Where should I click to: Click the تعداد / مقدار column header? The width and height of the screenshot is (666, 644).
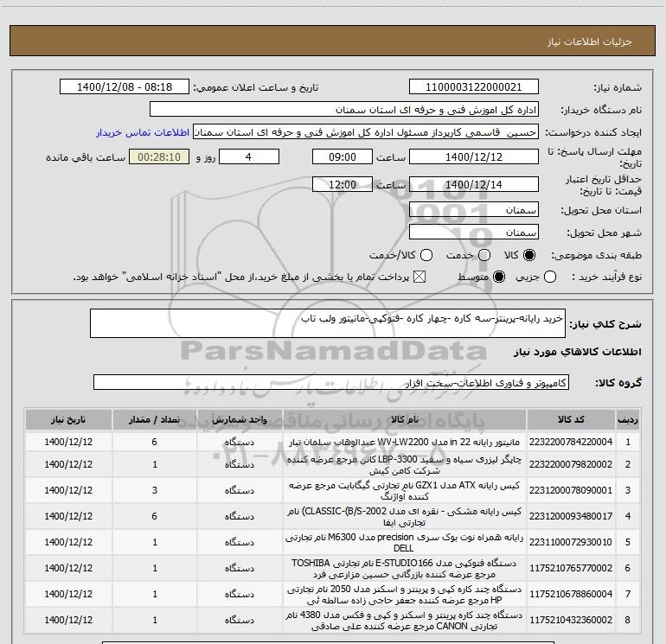[155, 419]
